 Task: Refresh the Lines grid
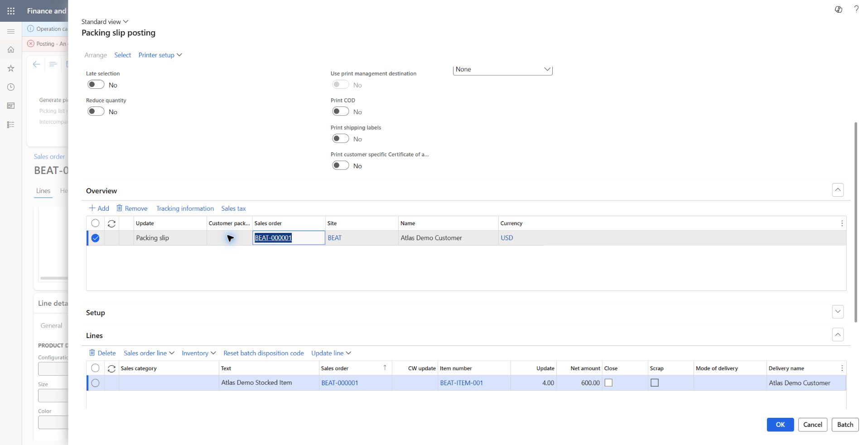pyautogui.click(x=111, y=369)
